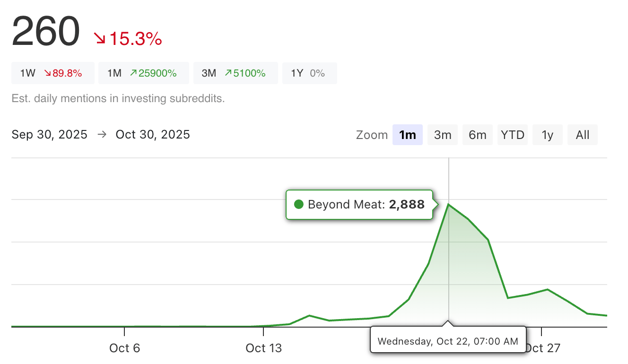Screen dimensions: 628x364
Task: Click the 'Zoom' label
Action: pyautogui.click(x=372, y=135)
